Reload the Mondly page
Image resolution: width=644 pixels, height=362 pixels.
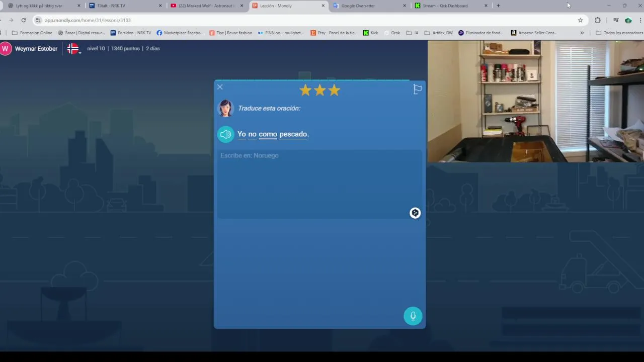(23, 20)
